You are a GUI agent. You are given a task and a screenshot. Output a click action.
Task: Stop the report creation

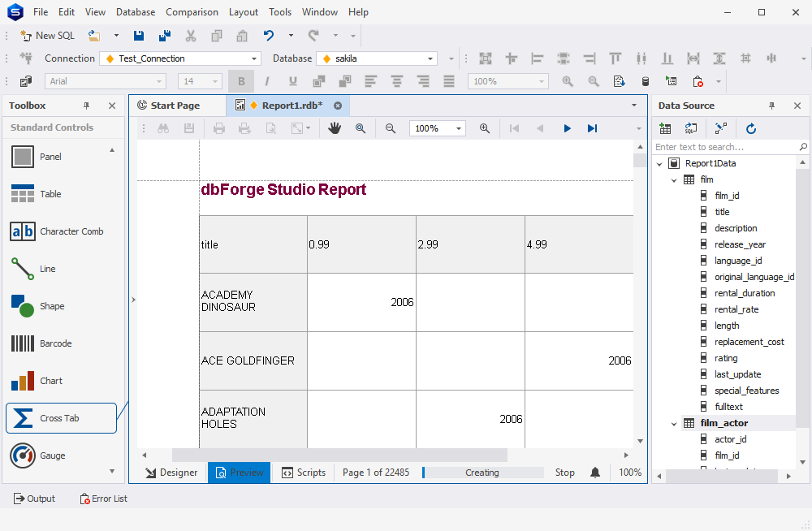(x=565, y=473)
